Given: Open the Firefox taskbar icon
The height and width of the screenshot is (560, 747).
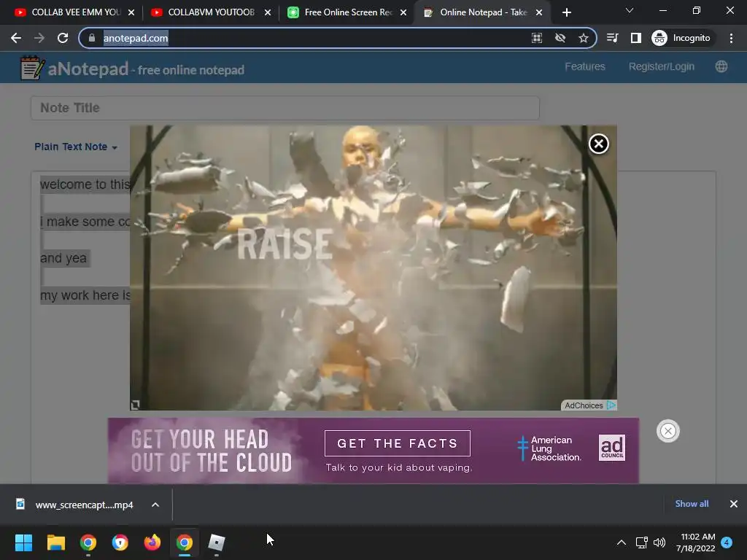Looking at the screenshot, I should pos(152,542).
